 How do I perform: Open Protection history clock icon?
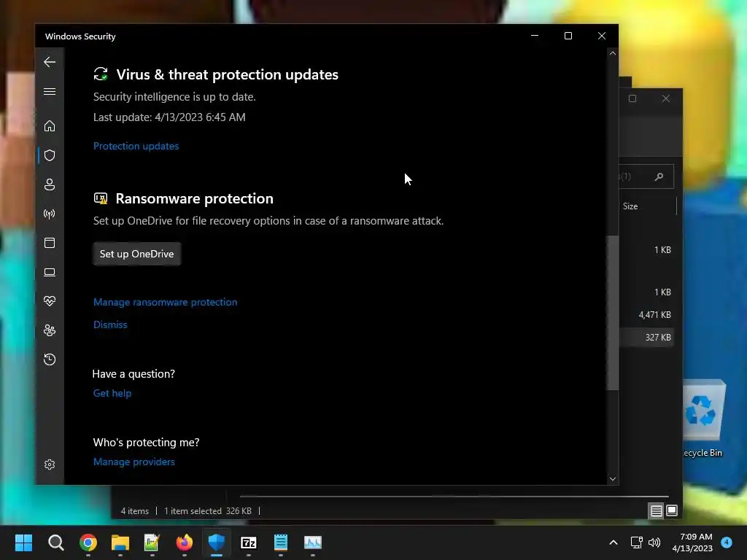pyautogui.click(x=50, y=359)
